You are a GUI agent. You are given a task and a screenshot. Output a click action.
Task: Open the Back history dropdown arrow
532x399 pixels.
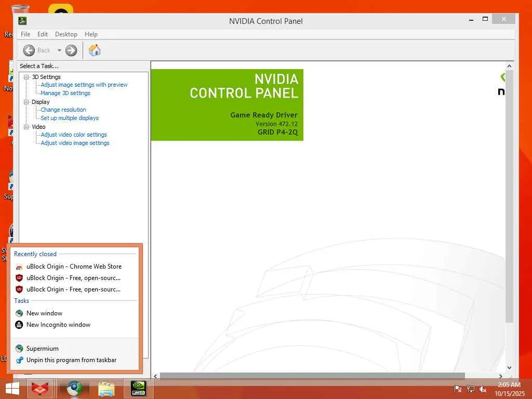coord(59,50)
